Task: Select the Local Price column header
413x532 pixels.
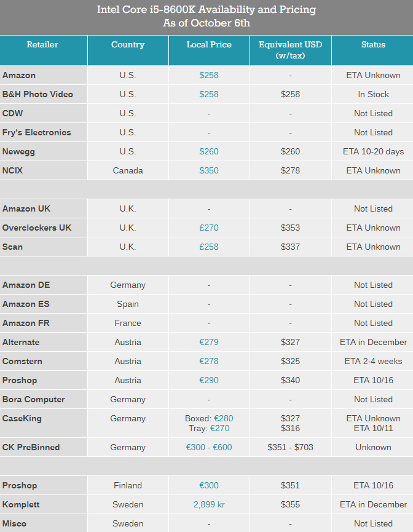Action: pos(209,44)
